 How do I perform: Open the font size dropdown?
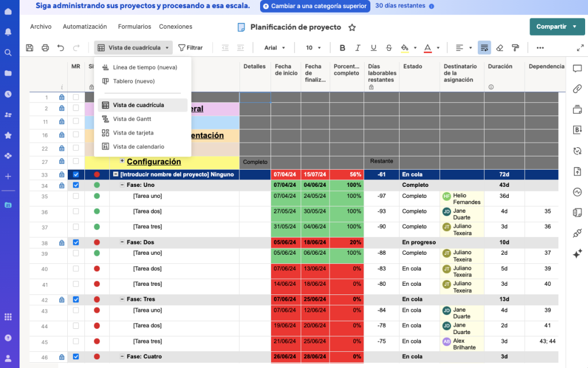tap(312, 48)
